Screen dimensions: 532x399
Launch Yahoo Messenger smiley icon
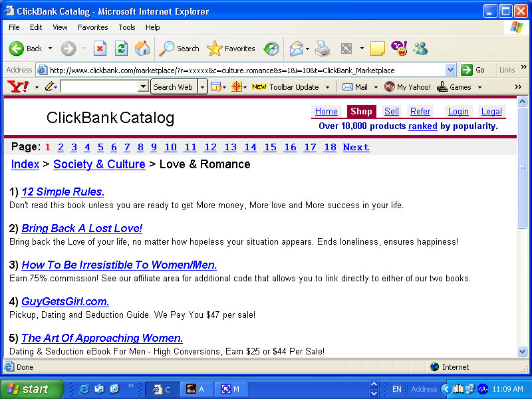point(399,49)
